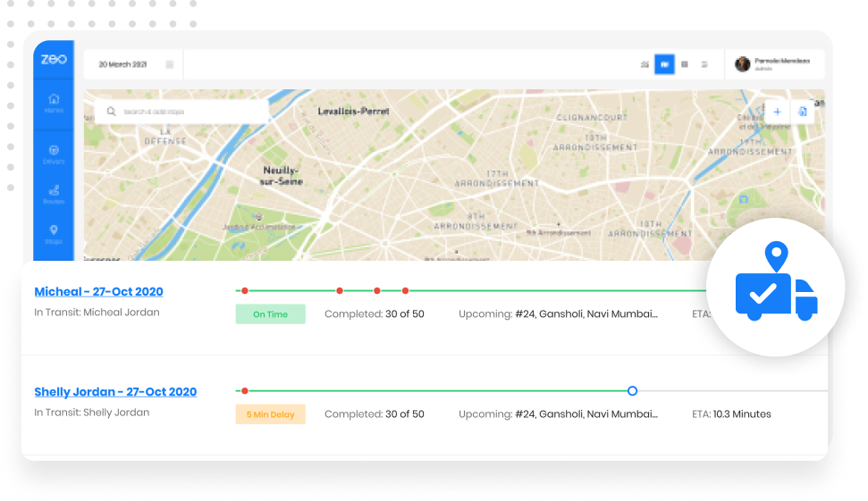This screenshot has width=868, height=501.
Task: Click the On Time status badge
Action: pyautogui.click(x=270, y=314)
